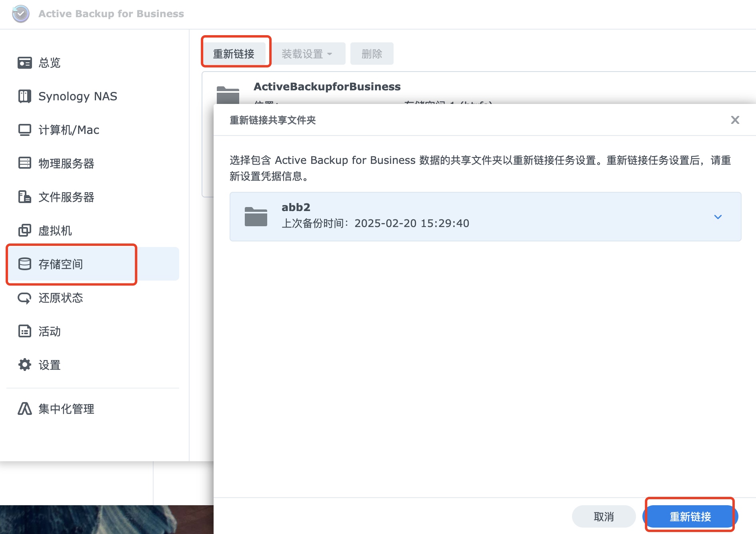Click the virtual machine (虚拟机) icon

pyautogui.click(x=25, y=230)
